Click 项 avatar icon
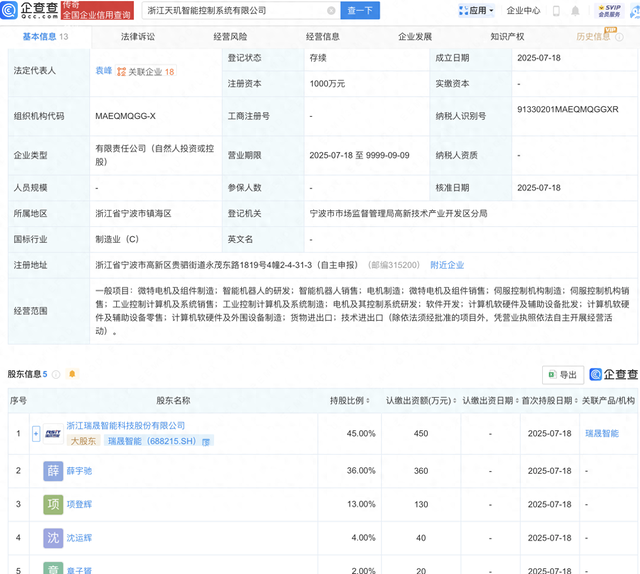 click(53, 504)
